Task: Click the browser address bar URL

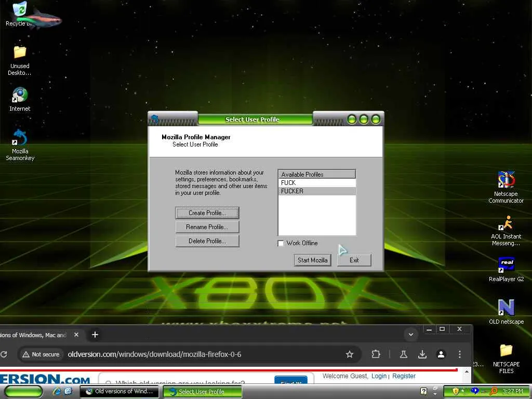Action: pos(154,354)
